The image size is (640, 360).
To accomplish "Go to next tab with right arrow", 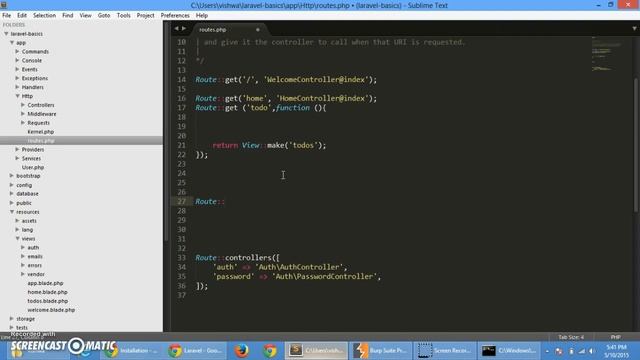I will [x=184, y=29].
